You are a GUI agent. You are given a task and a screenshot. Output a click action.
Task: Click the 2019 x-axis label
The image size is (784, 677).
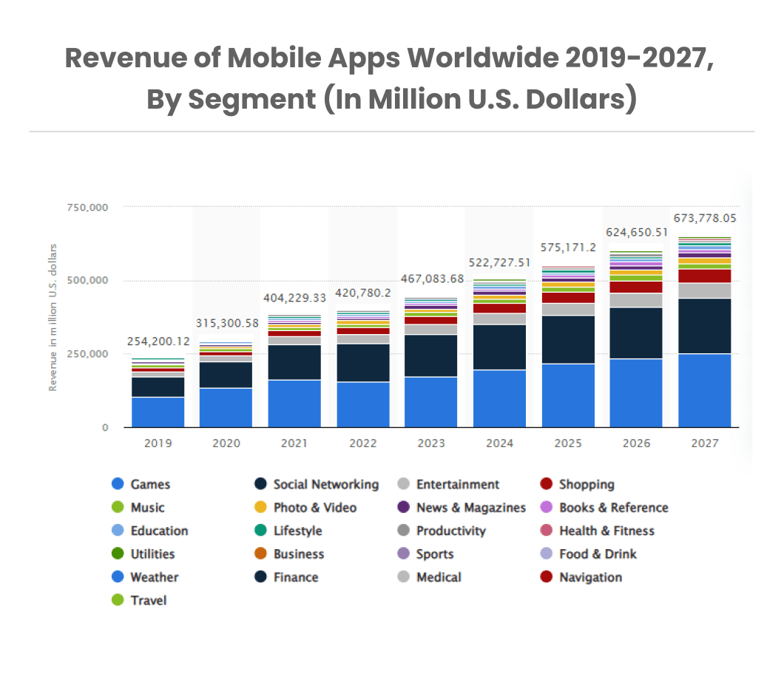click(158, 443)
